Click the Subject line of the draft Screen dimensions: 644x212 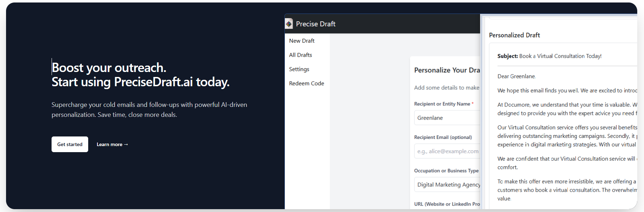coord(549,56)
